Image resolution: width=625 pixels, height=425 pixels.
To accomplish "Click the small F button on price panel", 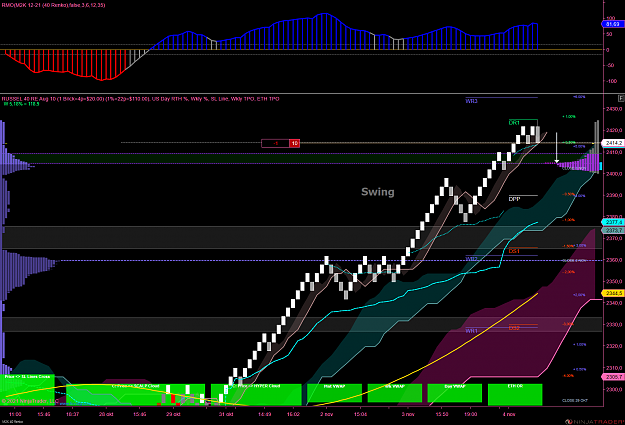I will (621, 98).
